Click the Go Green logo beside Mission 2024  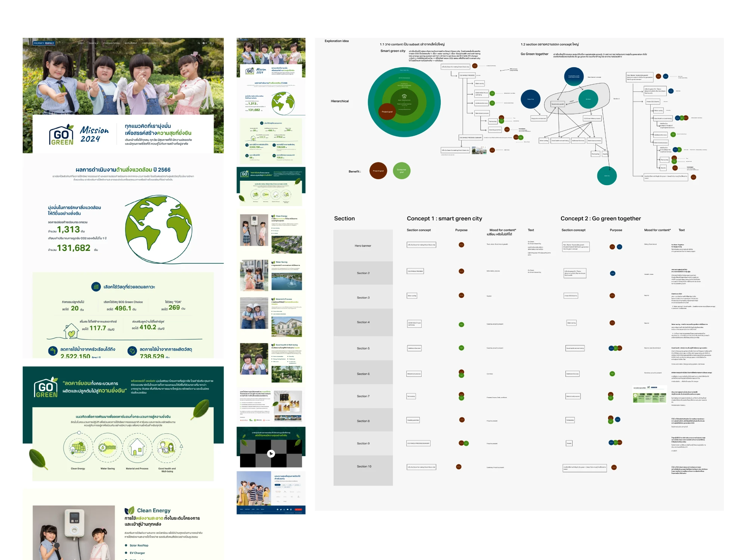[62, 134]
